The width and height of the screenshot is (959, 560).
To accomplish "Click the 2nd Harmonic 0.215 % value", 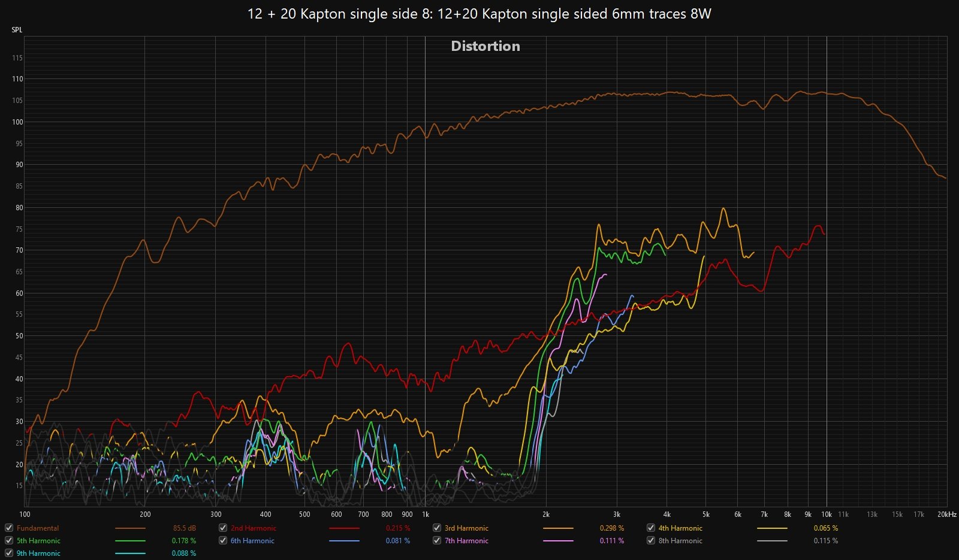I will (398, 528).
